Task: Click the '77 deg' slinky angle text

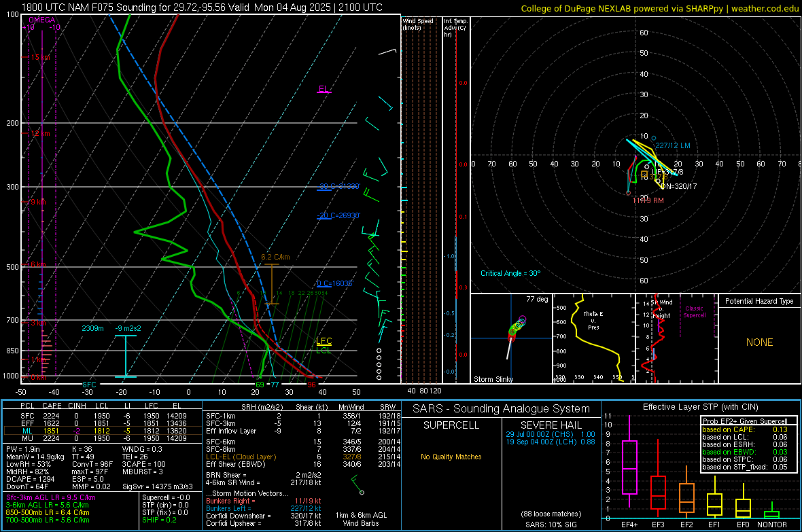Action: point(537,299)
